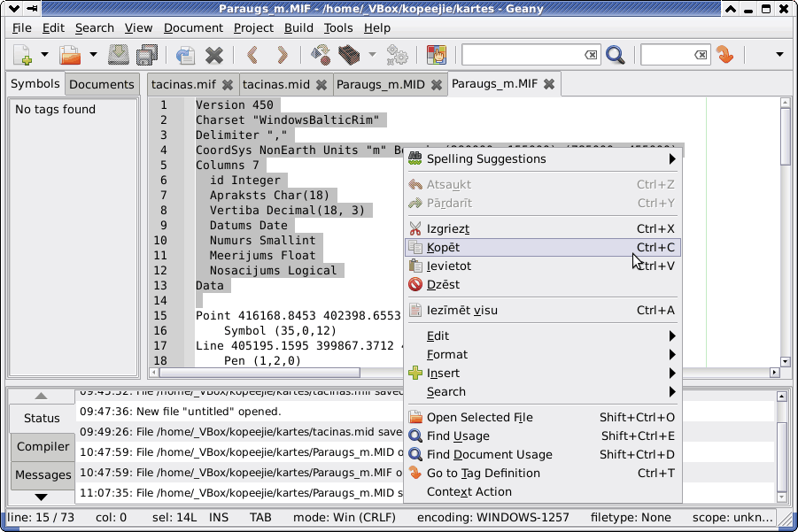Close the tacinas.mif tab

point(228,85)
